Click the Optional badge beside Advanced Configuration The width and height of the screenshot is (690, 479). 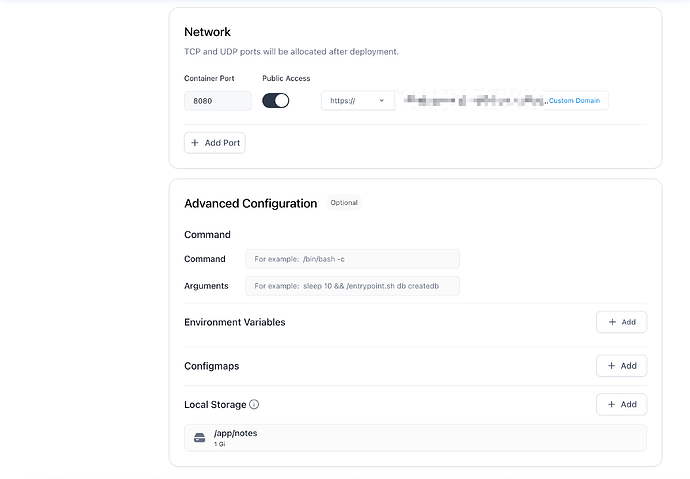(x=344, y=203)
